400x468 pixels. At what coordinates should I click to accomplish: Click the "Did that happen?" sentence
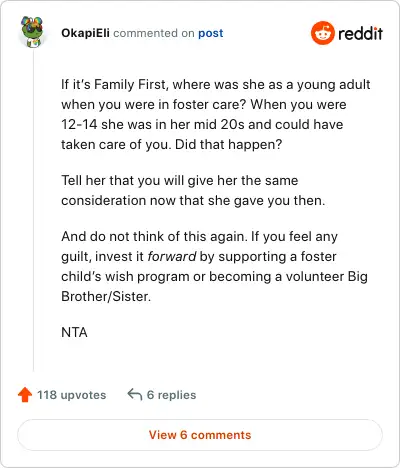coord(228,144)
